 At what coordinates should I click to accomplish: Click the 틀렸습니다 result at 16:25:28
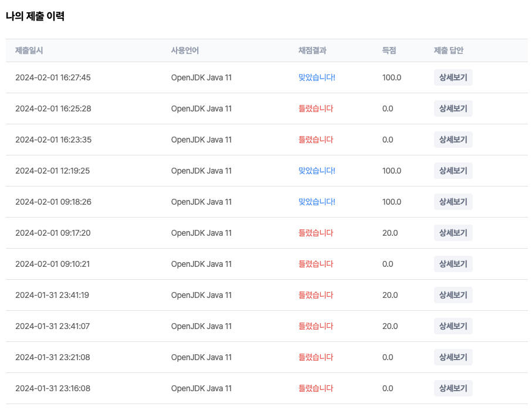click(x=316, y=109)
